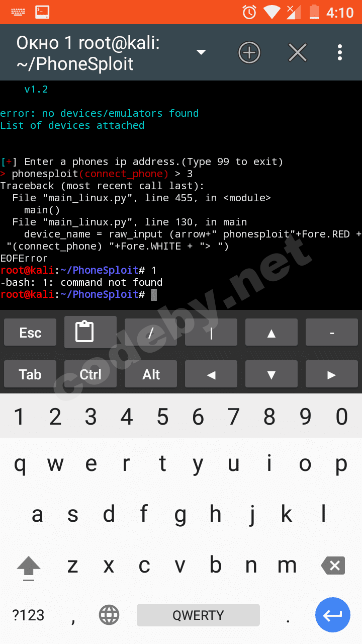Toggle the shift key on the keyboard
The height and width of the screenshot is (644, 362).
pyautogui.click(x=29, y=566)
